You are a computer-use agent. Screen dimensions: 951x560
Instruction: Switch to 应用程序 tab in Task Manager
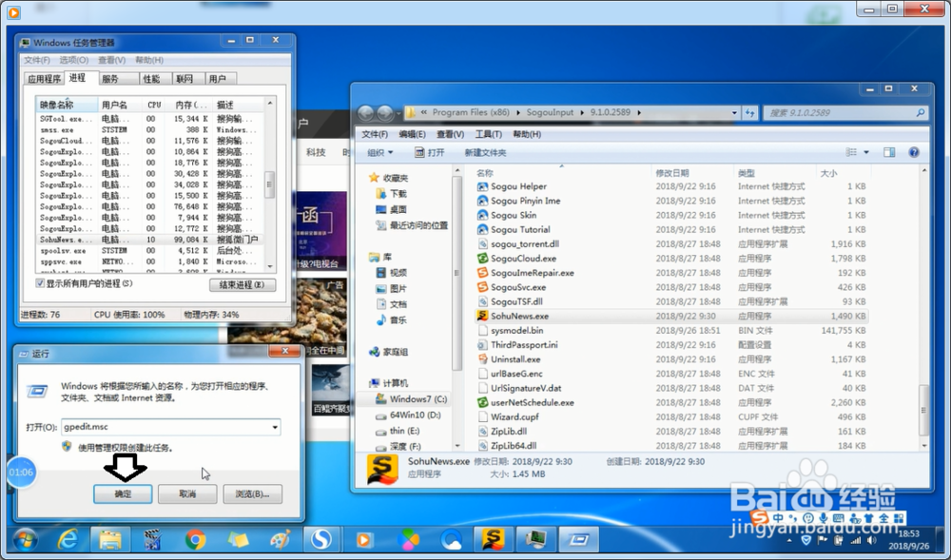click(44, 79)
